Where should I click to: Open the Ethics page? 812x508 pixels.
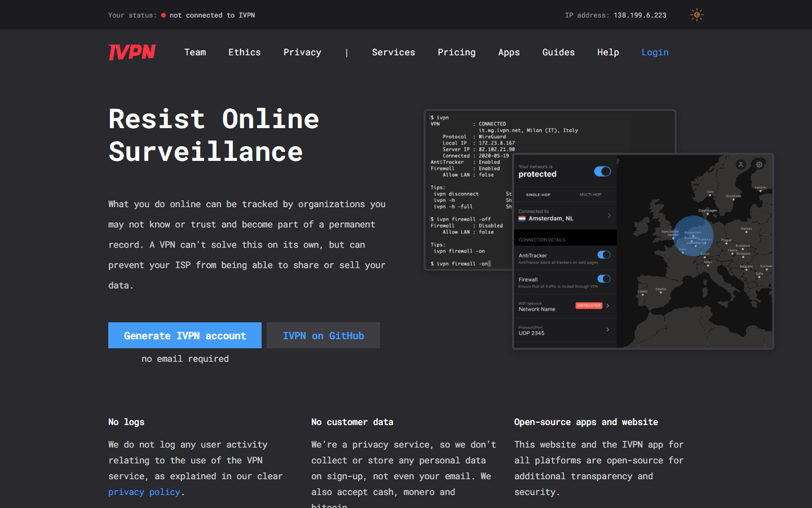click(245, 52)
